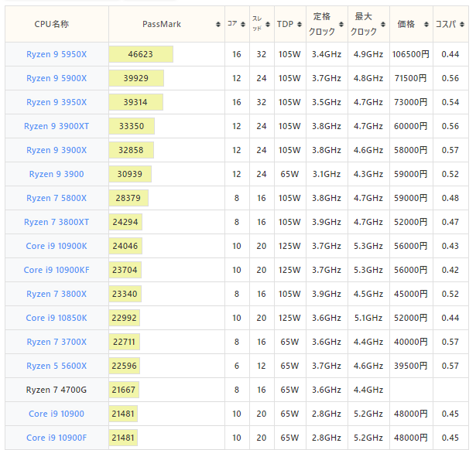This screenshot has width=476, height=450.
Task: Open the Ryzen 9 3900 link
Action: (x=57, y=174)
